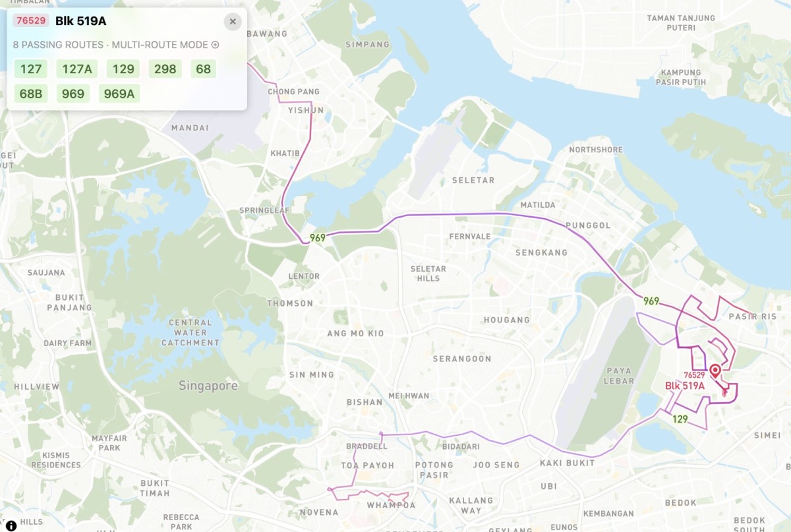The width and height of the screenshot is (791, 532).
Task: Click the 8 Passing Routes text
Action: [58, 45]
